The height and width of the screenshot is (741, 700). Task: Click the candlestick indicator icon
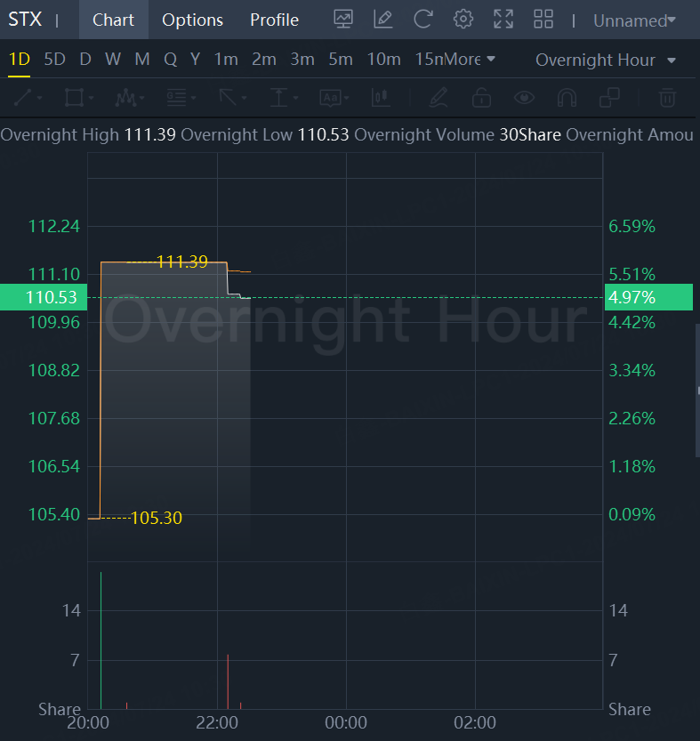(381, 98)
